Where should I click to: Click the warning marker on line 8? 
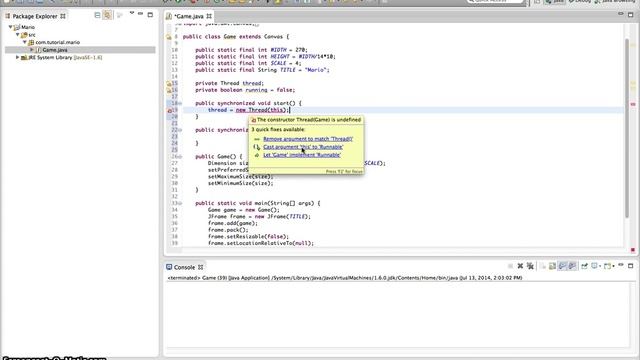[169, 37]
